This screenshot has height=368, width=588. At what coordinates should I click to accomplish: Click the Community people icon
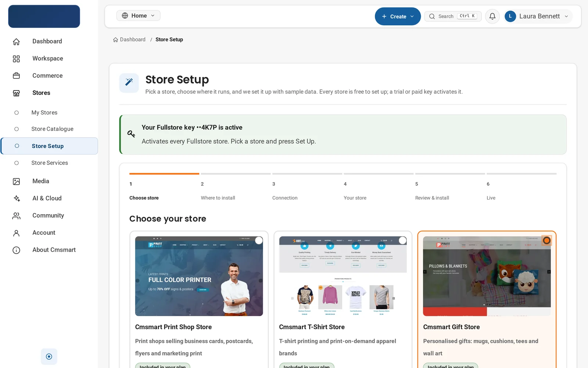point(16,216)
